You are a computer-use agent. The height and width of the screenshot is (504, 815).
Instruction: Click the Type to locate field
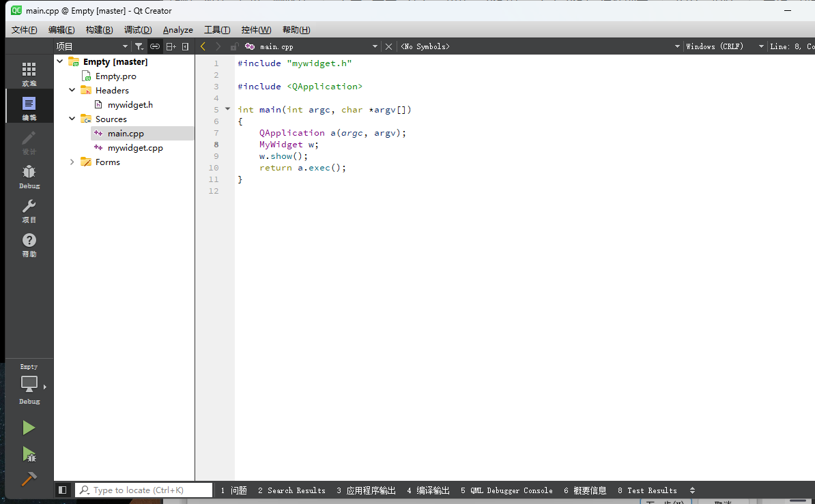[x=145, y=490]
